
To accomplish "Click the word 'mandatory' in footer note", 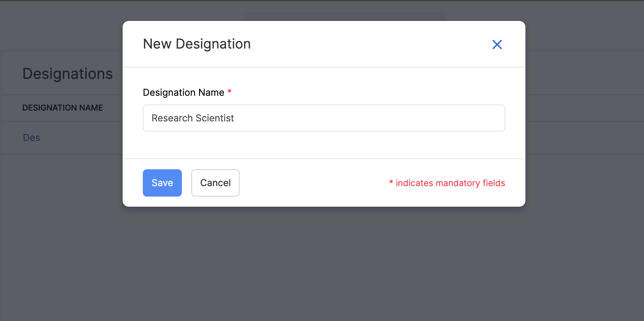I will (x=457, y=183).
